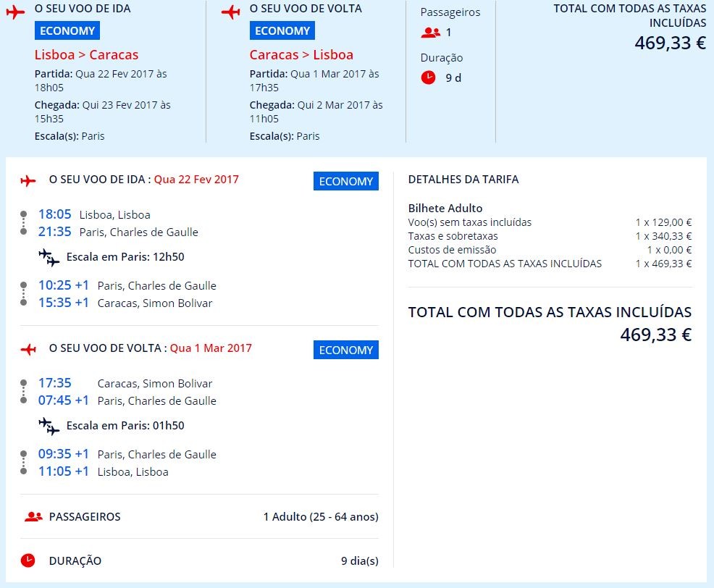Click the 18:05 Lisboa departure time
The height and width of the screenshot is (588, 714).
pyautogui.click(x=55, y=214)
